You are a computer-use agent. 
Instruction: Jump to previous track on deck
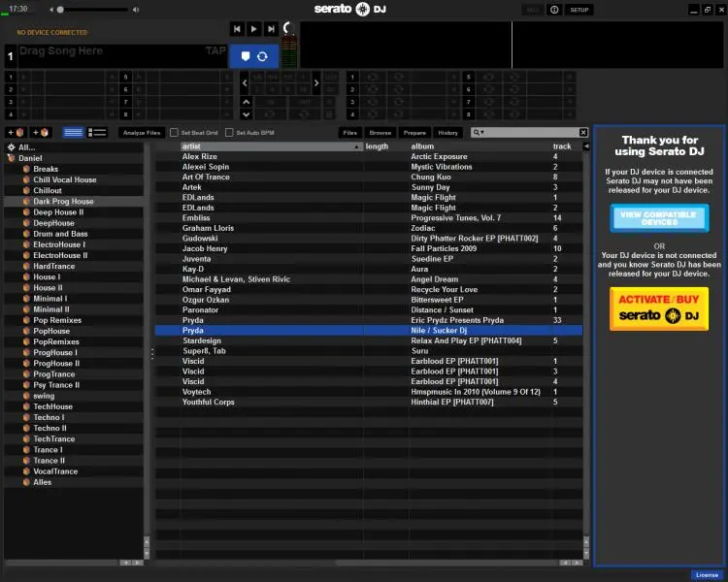tap(237, 29)
